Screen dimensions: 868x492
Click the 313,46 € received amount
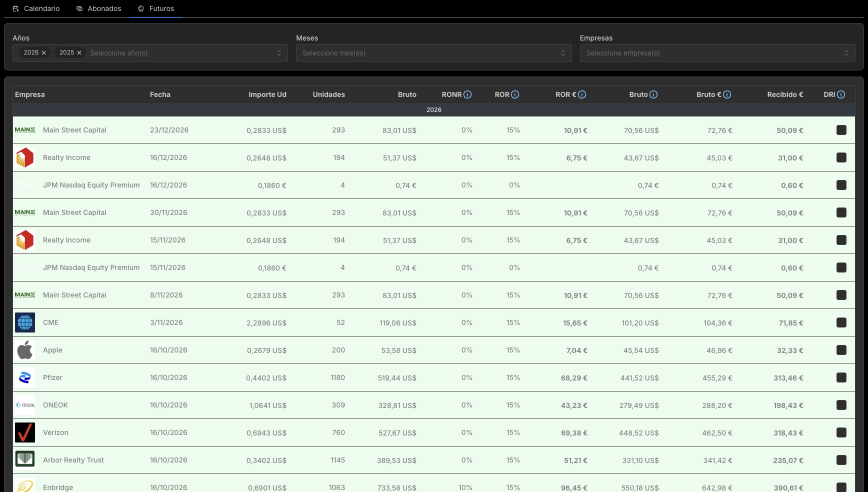click(x=788, y=378)
